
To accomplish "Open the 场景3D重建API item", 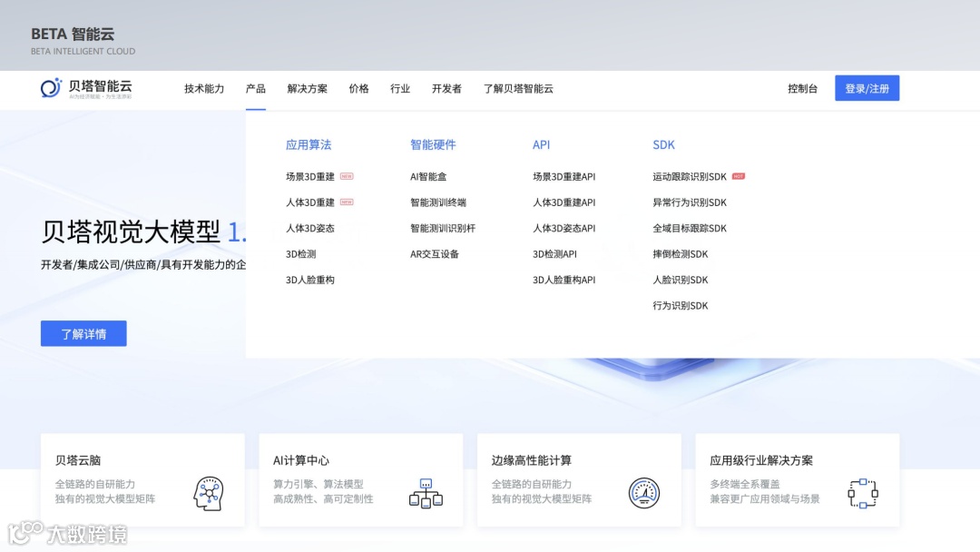I will pos(563,177).
